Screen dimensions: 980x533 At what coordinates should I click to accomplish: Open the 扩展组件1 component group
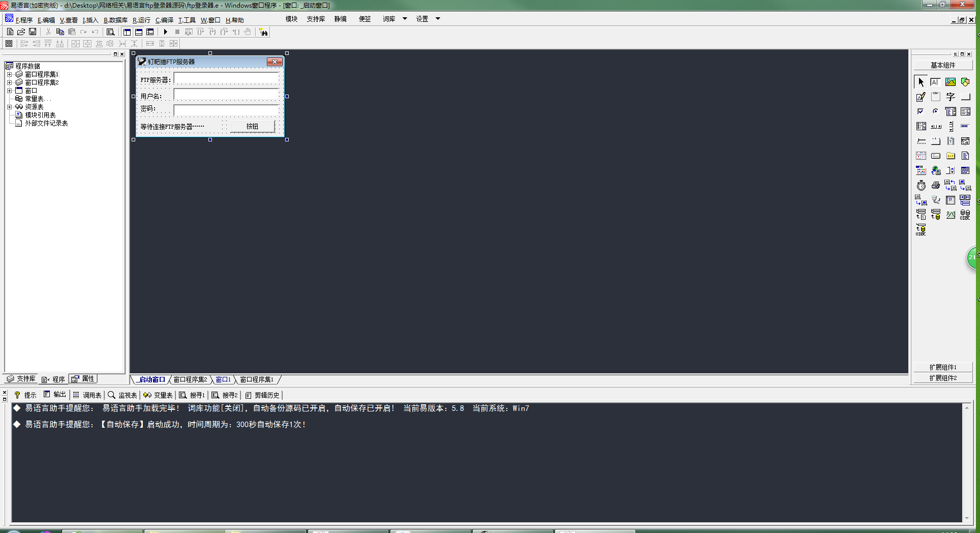[943, 367]
